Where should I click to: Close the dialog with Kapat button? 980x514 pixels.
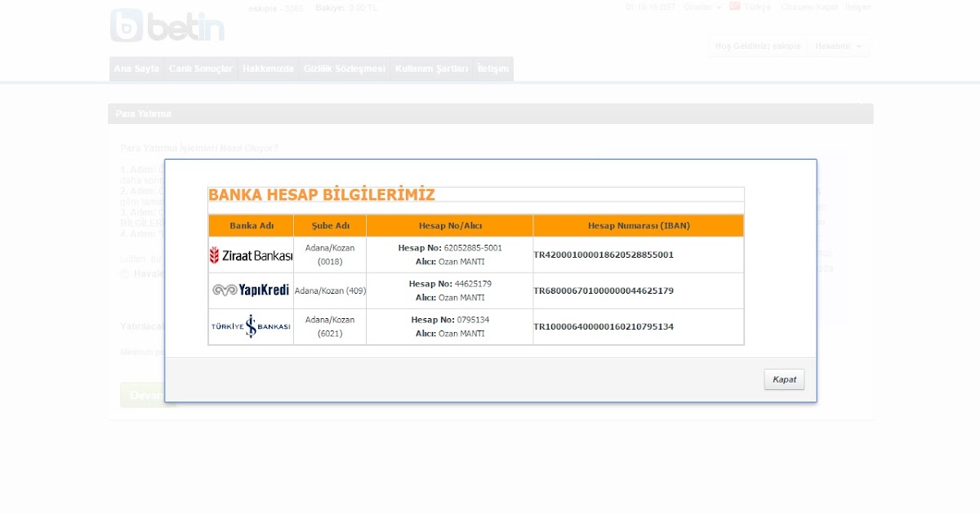784,379
